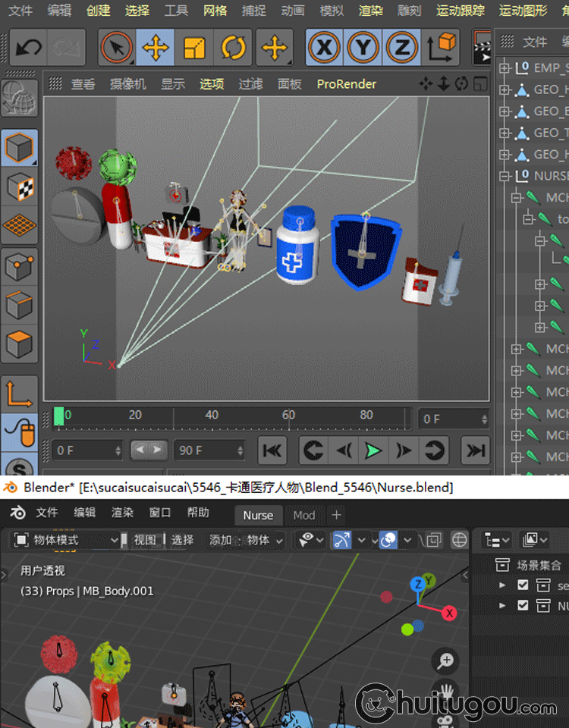This screenshot has width=569, height=728.
Task: Click the undo arrow in Cinema 4D toolbar
Action: pos(29,49)
